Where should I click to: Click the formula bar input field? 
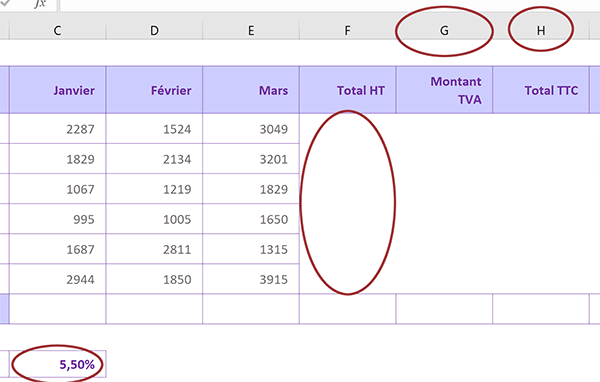point(330,5)
